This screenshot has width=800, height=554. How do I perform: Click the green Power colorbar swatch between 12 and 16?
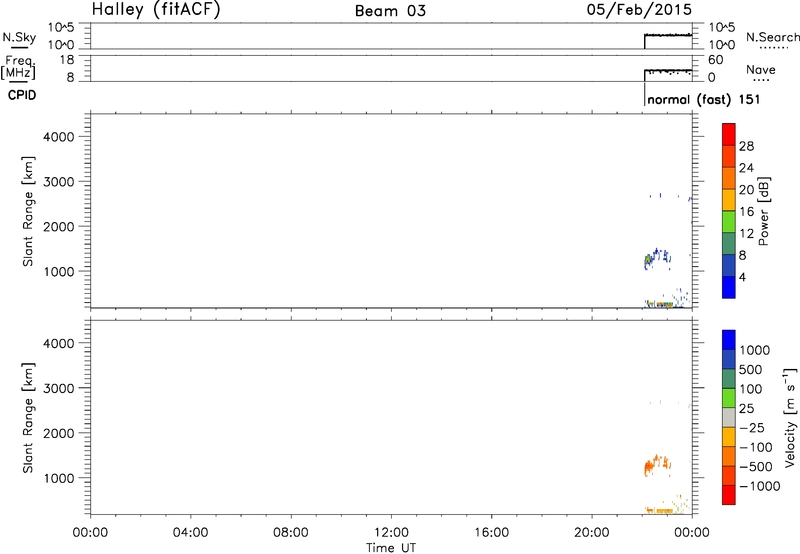[729, 222]
